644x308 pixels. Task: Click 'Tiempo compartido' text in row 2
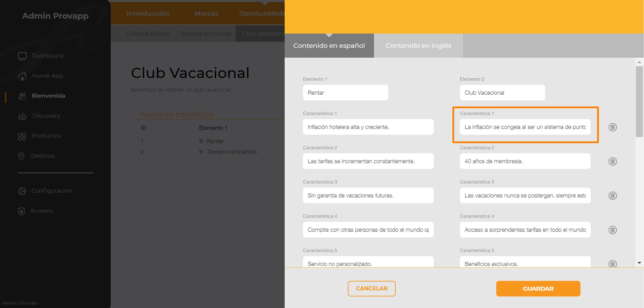tap(232, 152)
